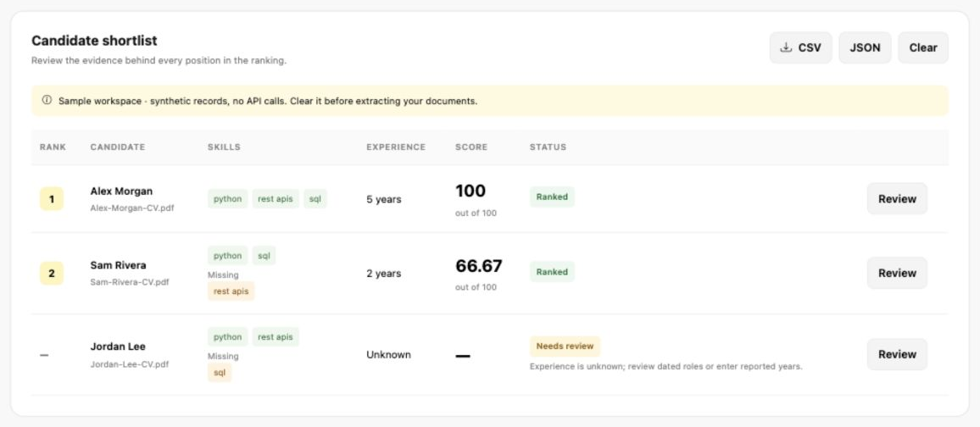Click the Score column header

[x=471, y=147]
